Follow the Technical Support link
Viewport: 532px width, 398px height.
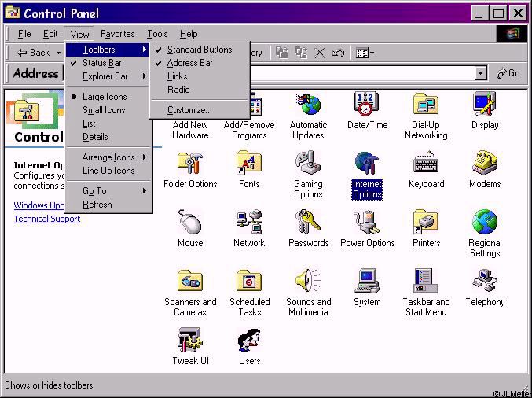[x=47, y=219]
